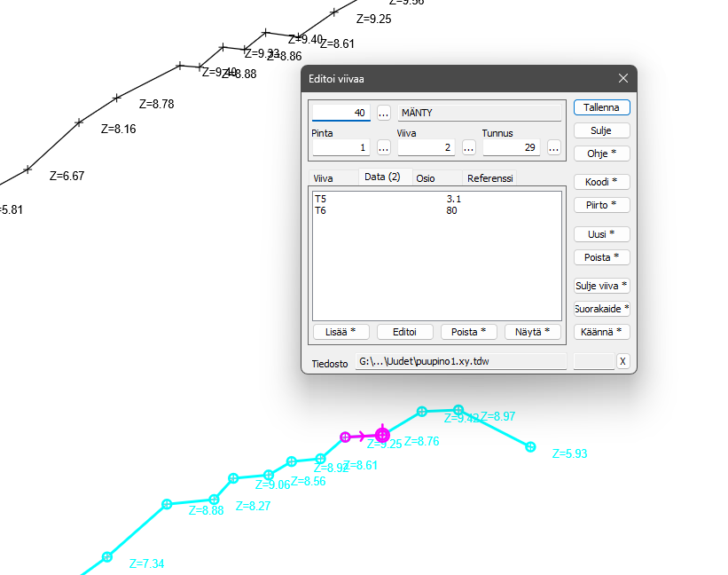Click the Koodi button
Image resolution: width=728 pixels, height=575 pixels.
point(601,182)
